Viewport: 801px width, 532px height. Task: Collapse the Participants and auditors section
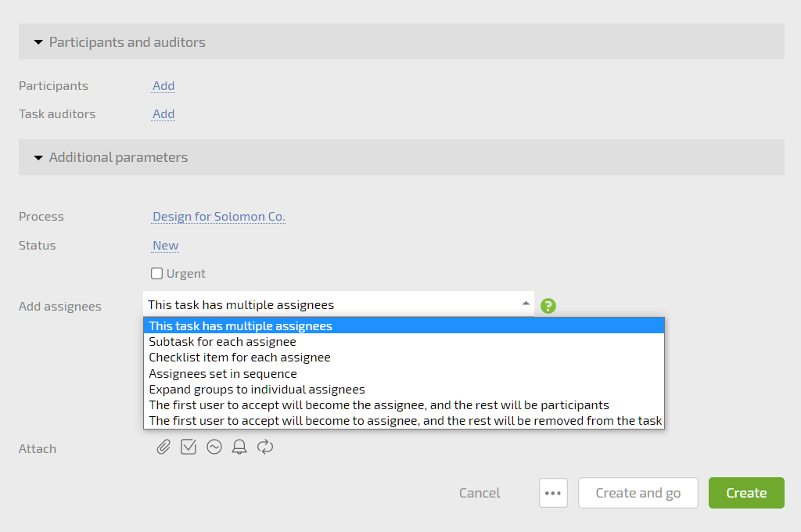tap(38, 42)
